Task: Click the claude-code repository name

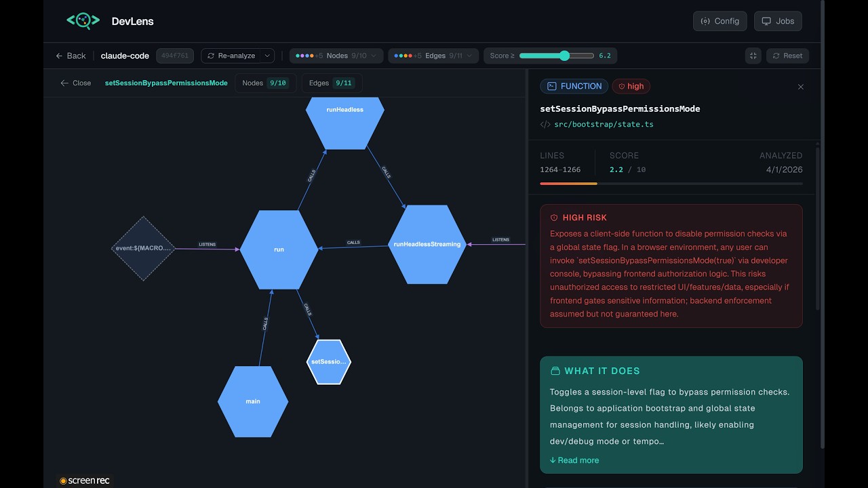Action: (125, 56)
